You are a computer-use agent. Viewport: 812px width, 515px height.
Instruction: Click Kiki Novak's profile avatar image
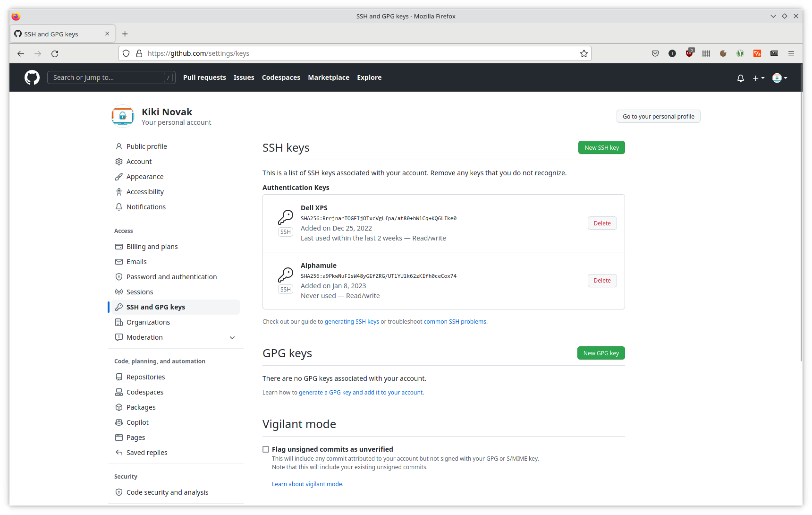(x=123, y=116)
